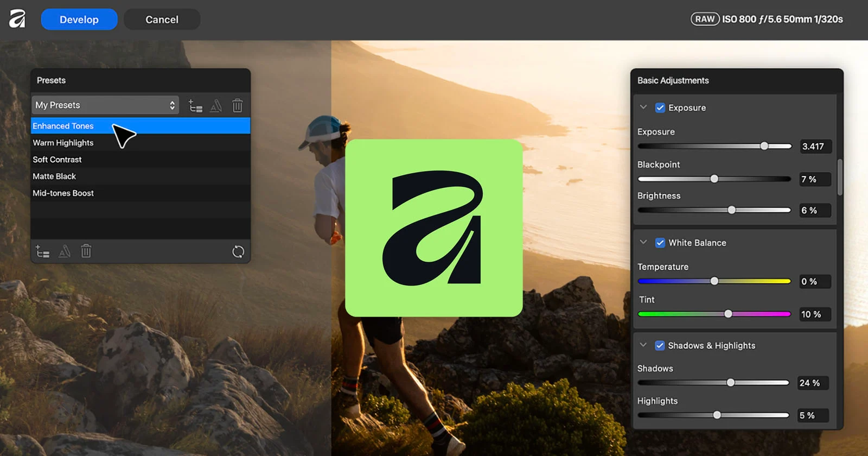Click the trash icon beside My Presets dropdown

[x=238, y=105]
